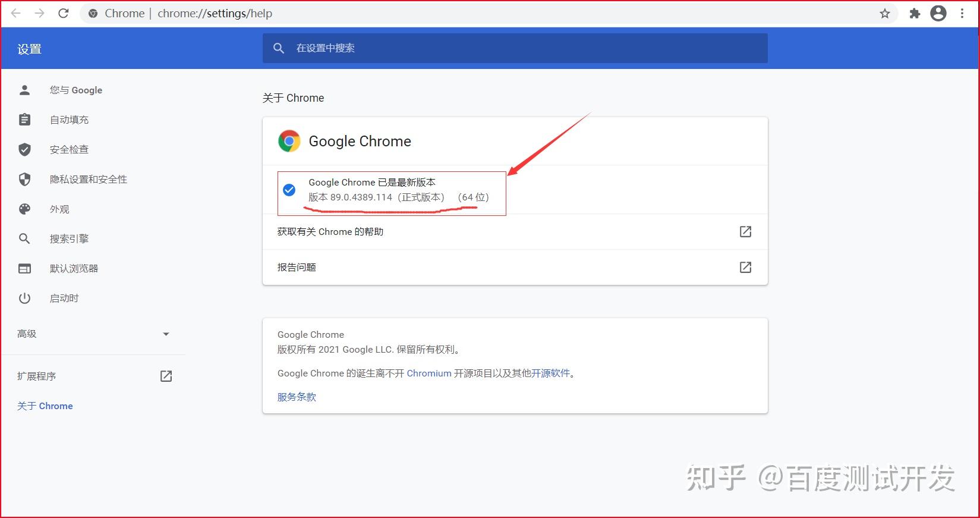Viewport: 980px width, 518px height.
Task: Click the text Google Chrome 已是最新版本
Action: [372, 182]
